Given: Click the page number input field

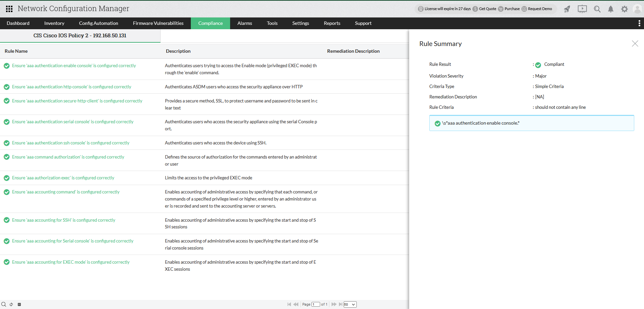Looking at the screenshot, I should coord(315,304).
